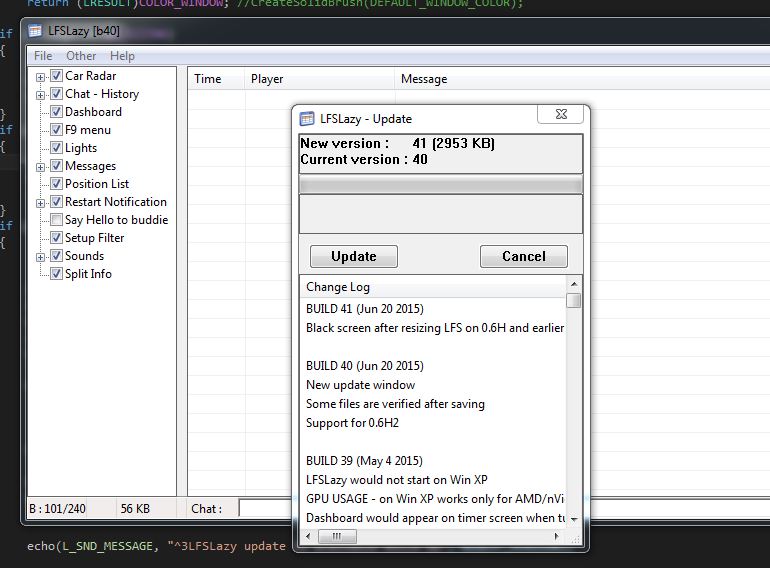The image size is (770, 568).
Task: Click the Change Log column header
Action: point(433,287)
